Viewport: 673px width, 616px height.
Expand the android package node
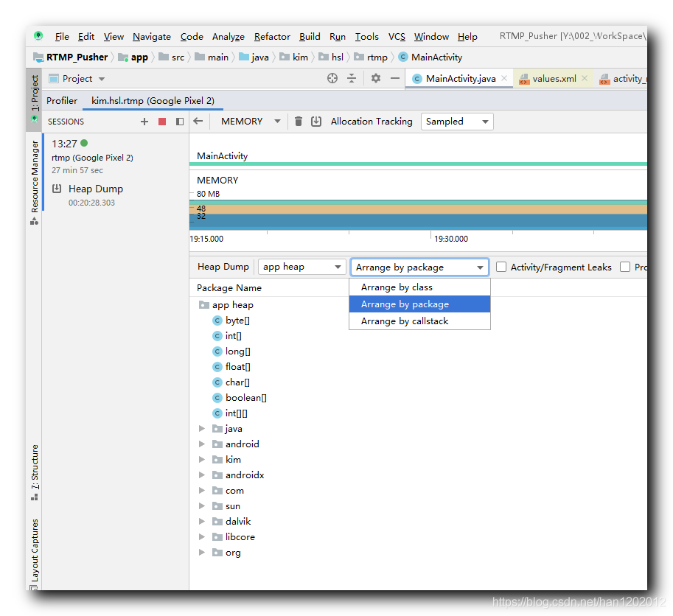click(x=202, y=444)
